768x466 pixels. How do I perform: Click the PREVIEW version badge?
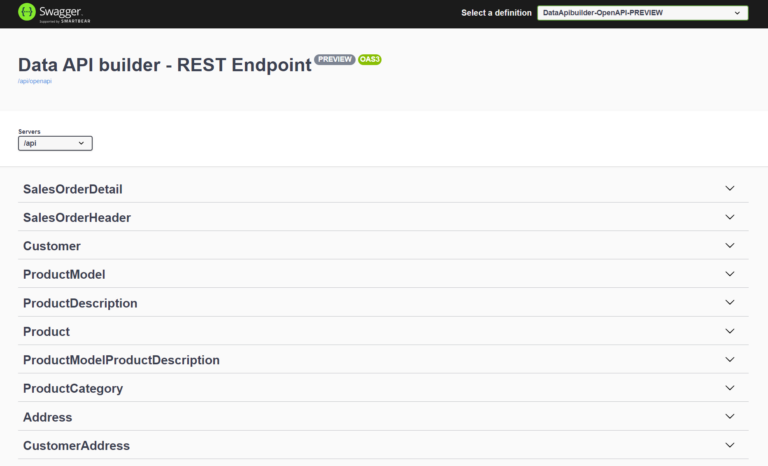point(335,60)
